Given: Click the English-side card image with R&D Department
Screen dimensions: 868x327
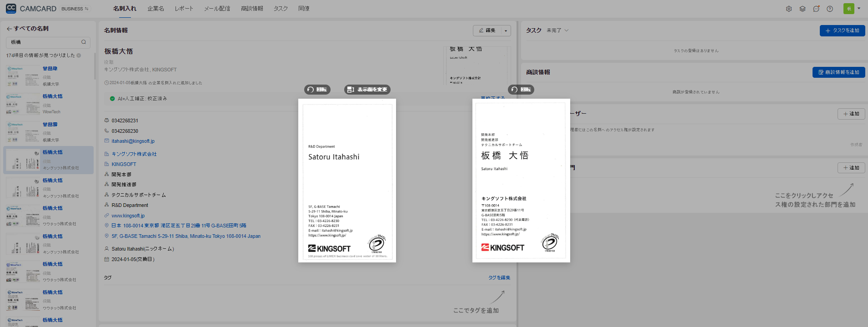Looking at the screenshot, I should pyautogui.click(x=347, y=181).
